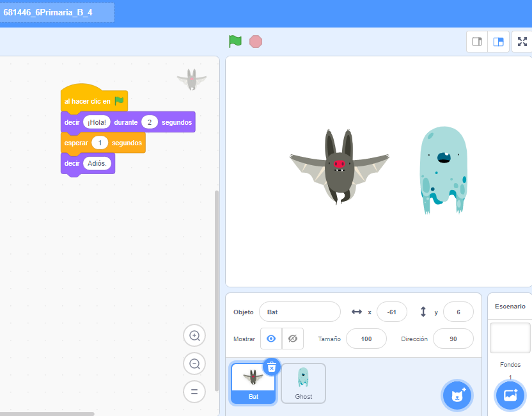The image size is (532, 416).
Task: Click the Objeto label
Action: 243,312
